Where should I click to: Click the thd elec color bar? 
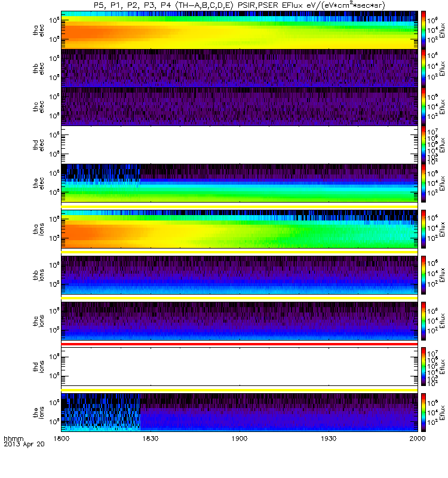424,145
